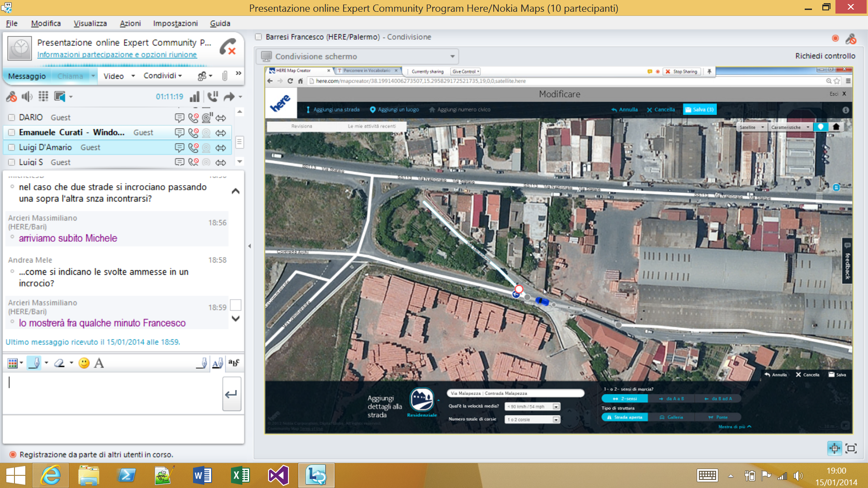Tick Barresi Francesco sharing checkbox

click(259, 37)
